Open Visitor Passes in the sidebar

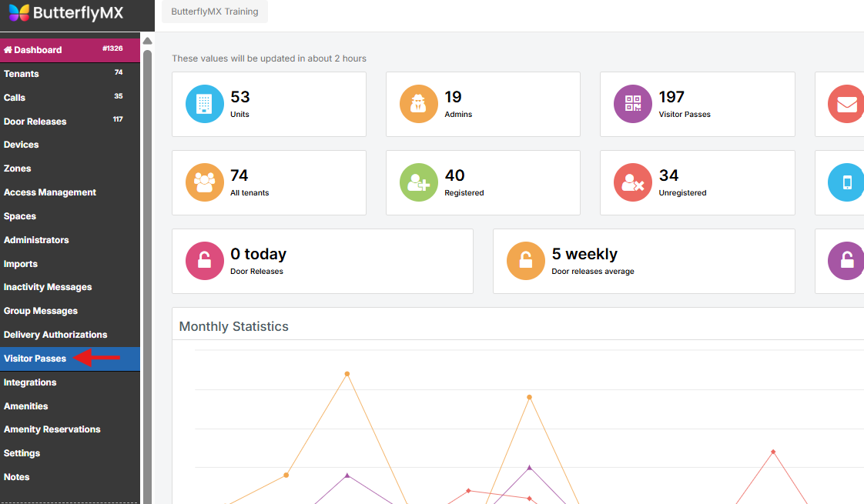point(35,359)
